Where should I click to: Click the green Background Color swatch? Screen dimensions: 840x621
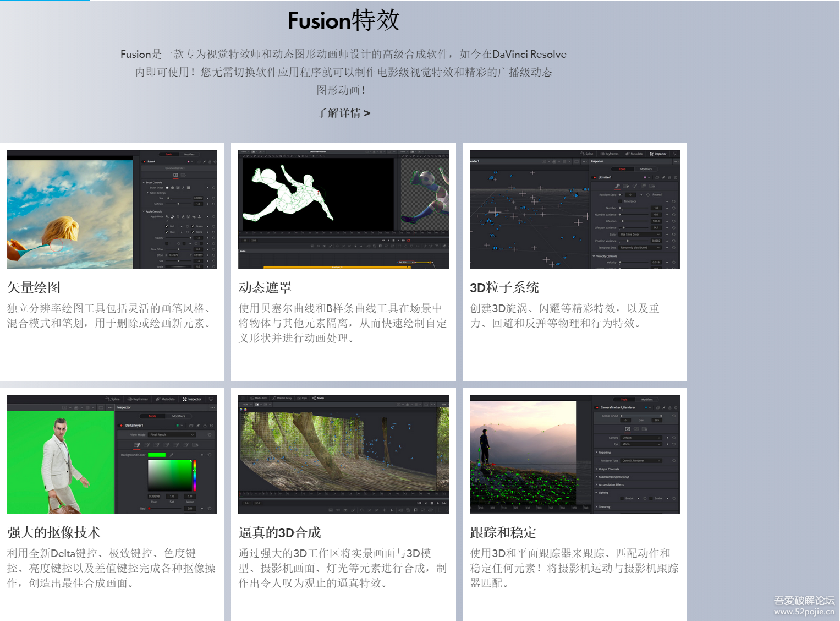coord(157,455)
